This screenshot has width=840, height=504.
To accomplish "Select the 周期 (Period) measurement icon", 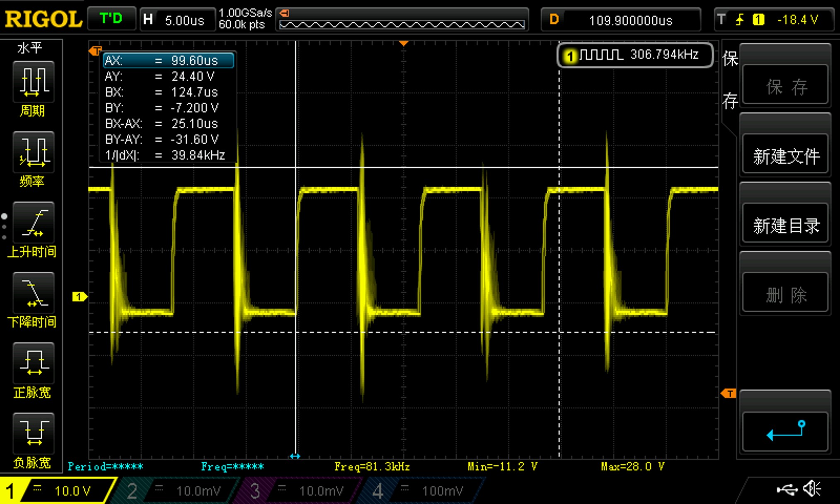I will [33, 82].
